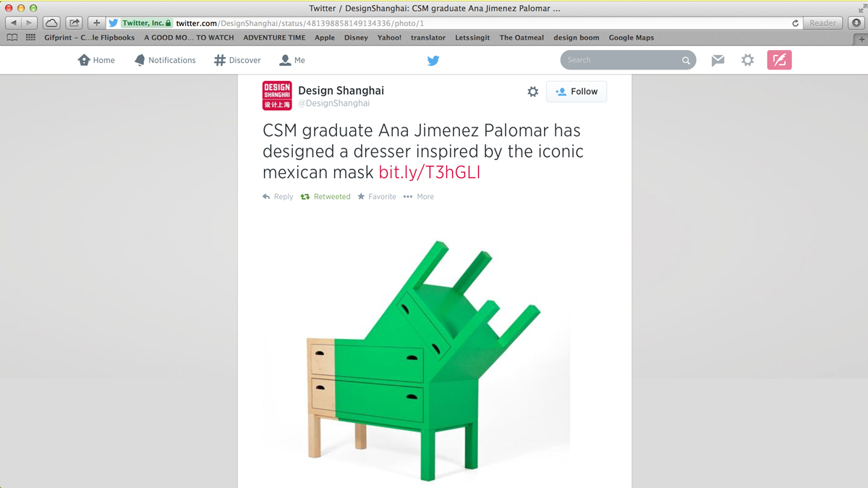Image resolution: width=868 pixels, height=488 pixels.
Task: Go to Notifications tab
Action: tap(165, 61)
